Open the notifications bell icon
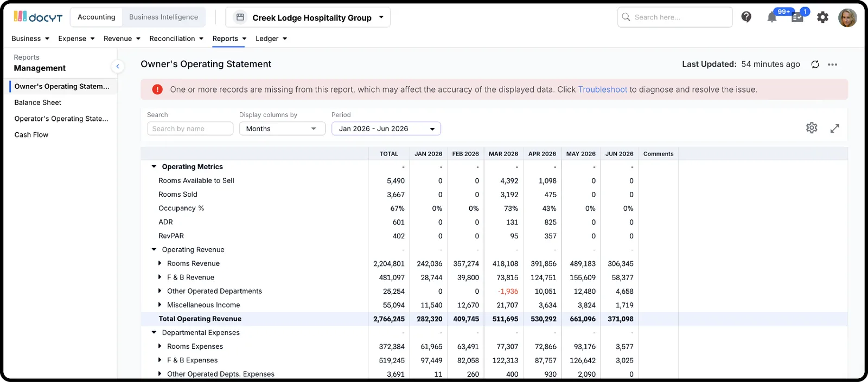 pyautogui.click(x=771, y=17)
